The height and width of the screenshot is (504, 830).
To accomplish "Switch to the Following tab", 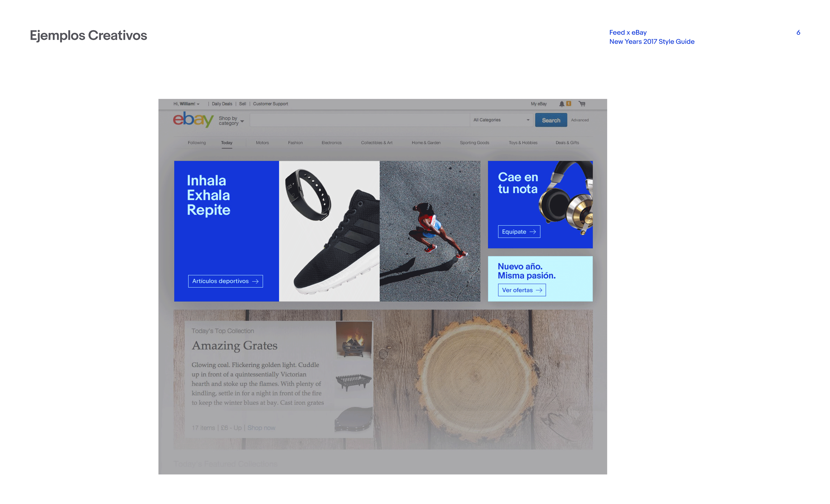I will click(x=197, y=142).
